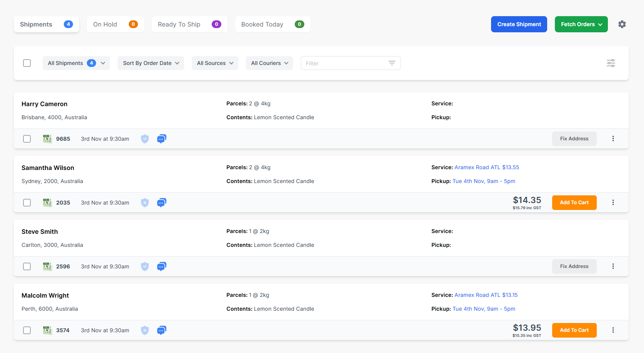Image resolution: width=644 pixels, height=353 pixels.
Task: Open the Aramex Road ATL $13.15 service link
Action: pos(486,295)
